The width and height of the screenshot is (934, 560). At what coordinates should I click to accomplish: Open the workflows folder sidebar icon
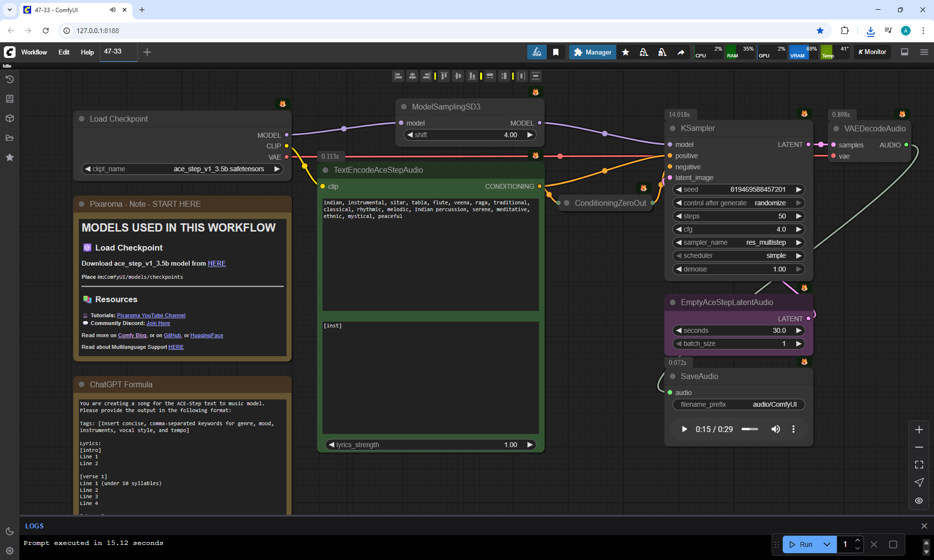coord(9,138)
